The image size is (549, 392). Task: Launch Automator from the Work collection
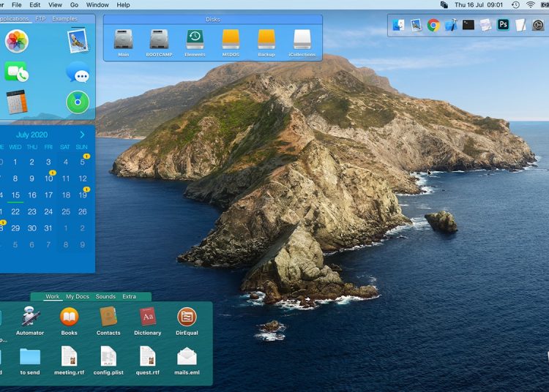click(x=30, y=317)
